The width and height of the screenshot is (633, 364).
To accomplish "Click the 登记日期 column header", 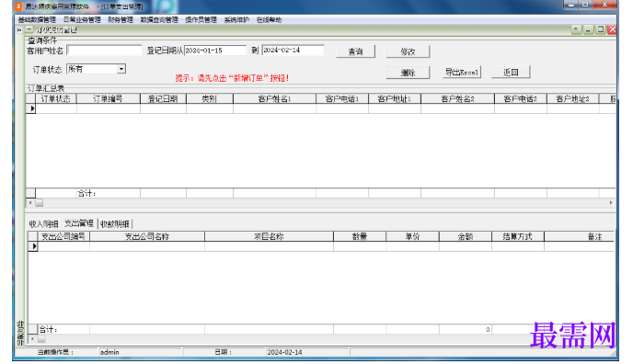I will point(163,98).
